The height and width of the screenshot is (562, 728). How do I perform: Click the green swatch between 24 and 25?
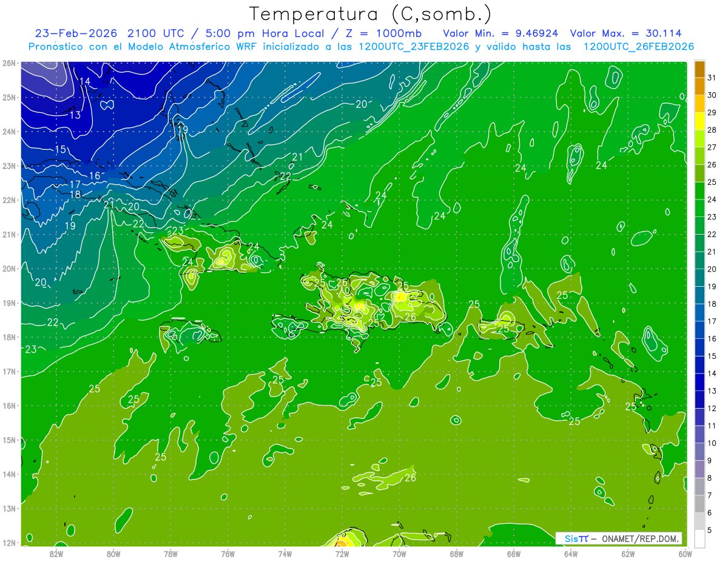tap(699, 191)
